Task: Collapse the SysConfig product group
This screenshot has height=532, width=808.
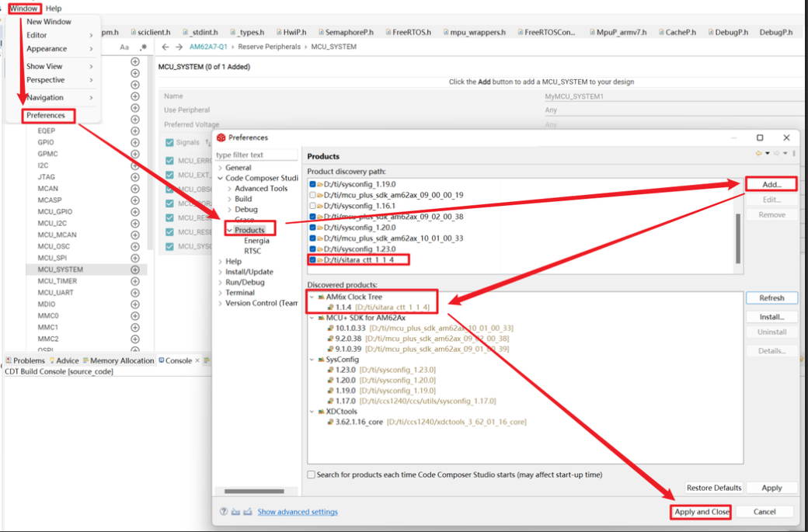Action: [312, 360]
